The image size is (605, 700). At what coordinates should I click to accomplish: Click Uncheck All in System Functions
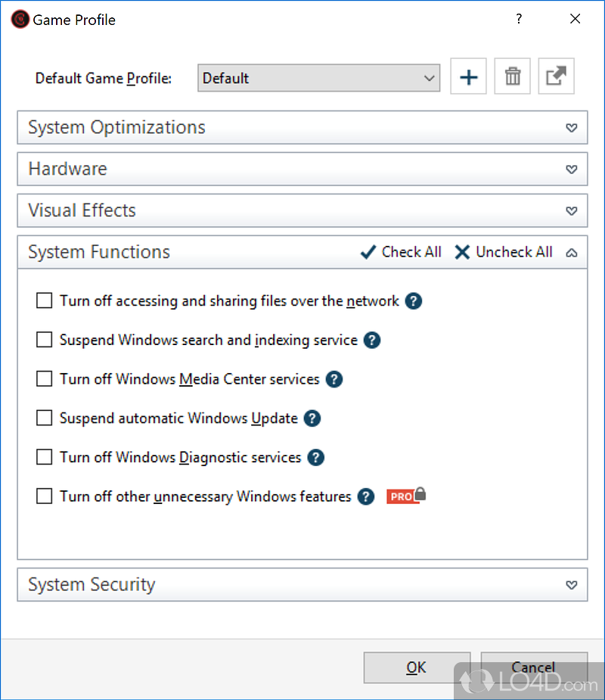tap(504, 252)
